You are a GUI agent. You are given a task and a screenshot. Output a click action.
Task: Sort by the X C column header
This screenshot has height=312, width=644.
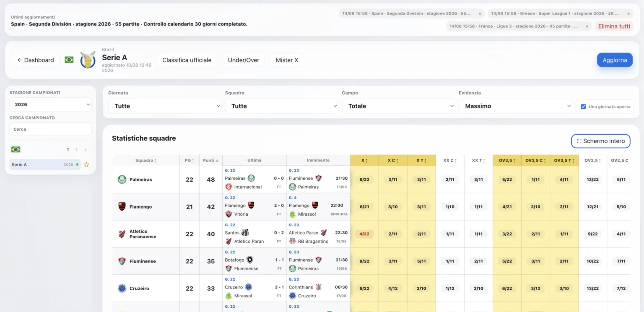[393, 160]
